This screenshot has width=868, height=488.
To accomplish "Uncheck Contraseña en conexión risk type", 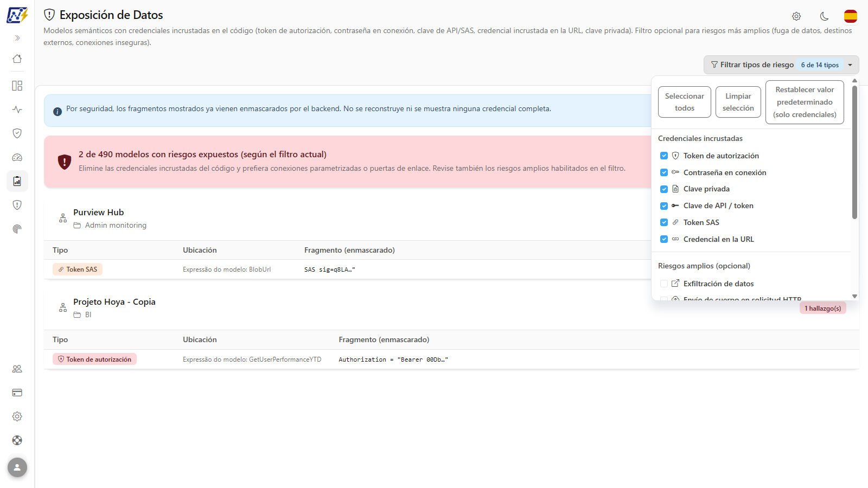I will [664, 172].
